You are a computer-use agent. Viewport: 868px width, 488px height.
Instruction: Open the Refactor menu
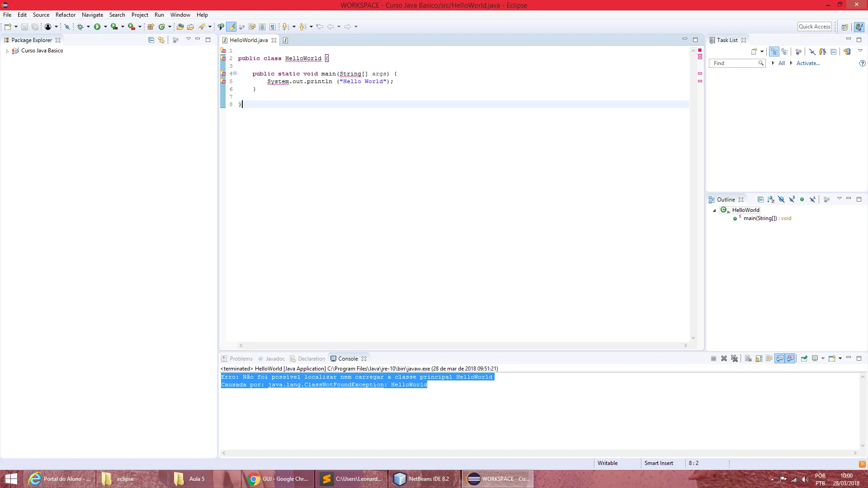[65, 15]
